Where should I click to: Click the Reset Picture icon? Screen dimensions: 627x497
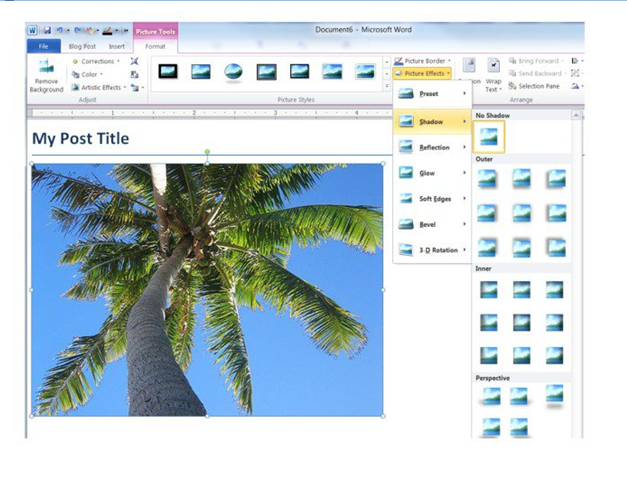(x=134, y=88)
